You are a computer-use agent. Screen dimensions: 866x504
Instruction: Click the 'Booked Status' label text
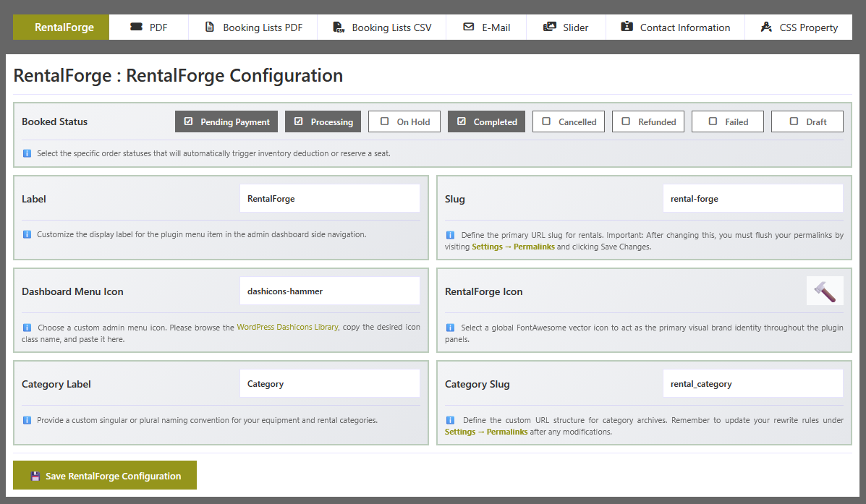(x=55, y=121)
